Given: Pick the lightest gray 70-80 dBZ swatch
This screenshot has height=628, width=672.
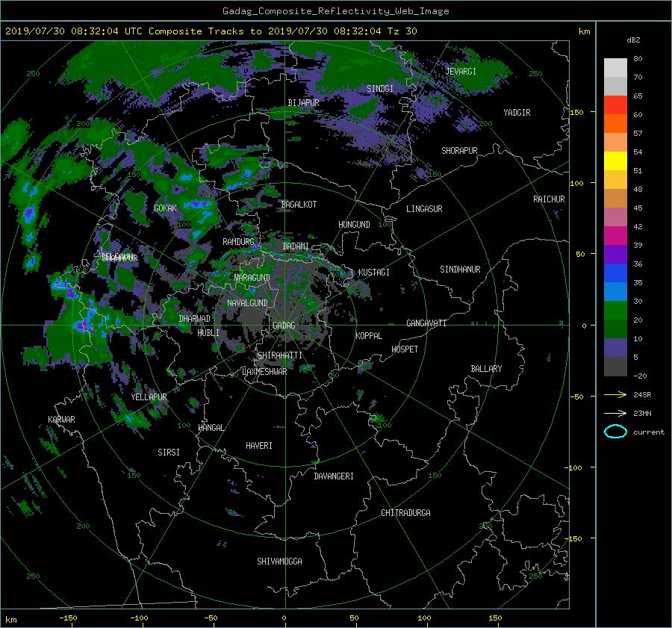Looking at the screenshot, I should coord(615,68).
